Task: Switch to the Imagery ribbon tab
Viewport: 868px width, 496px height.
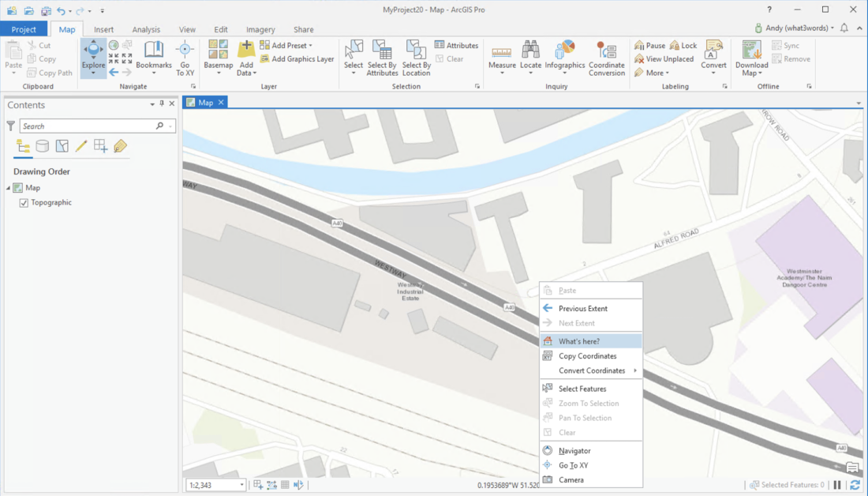Action: pos(260,29)
